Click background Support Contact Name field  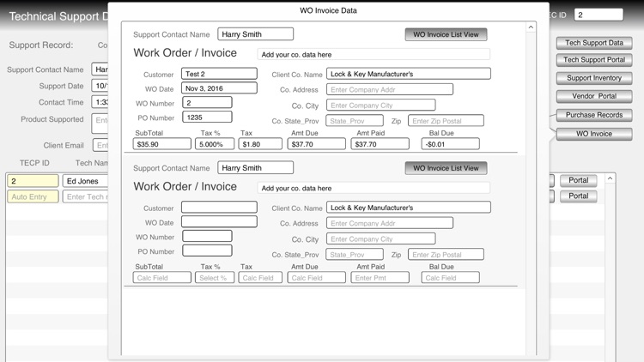pos(100,69)
